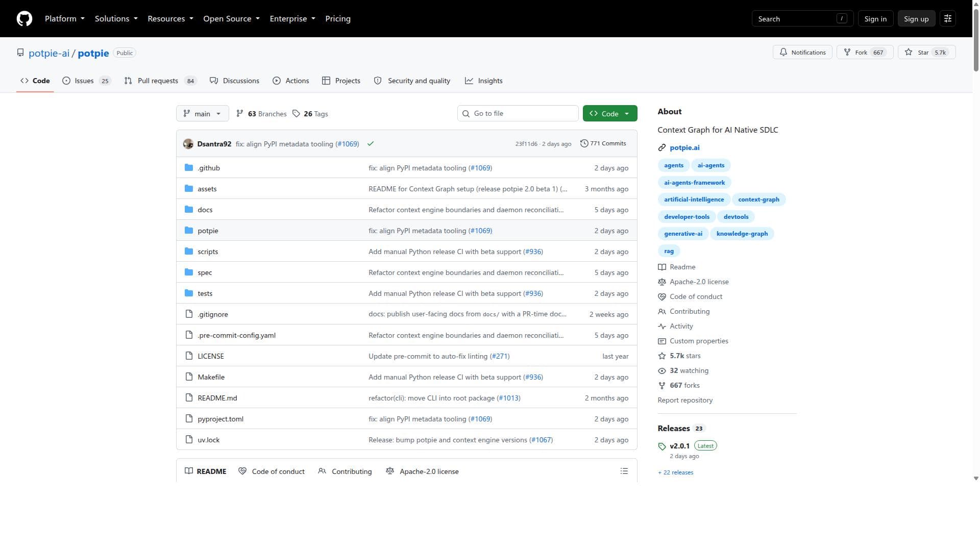This screenshot has width=980, height=551.
Task: Click the history clock icon beside 771 Commits
Action: coord(584,144)
